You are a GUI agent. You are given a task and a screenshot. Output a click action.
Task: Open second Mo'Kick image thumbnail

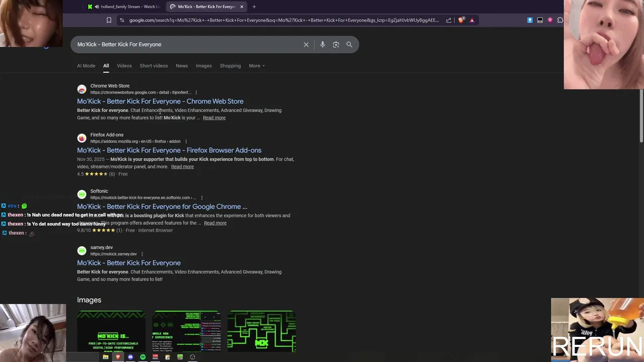(x=187, y=331)
